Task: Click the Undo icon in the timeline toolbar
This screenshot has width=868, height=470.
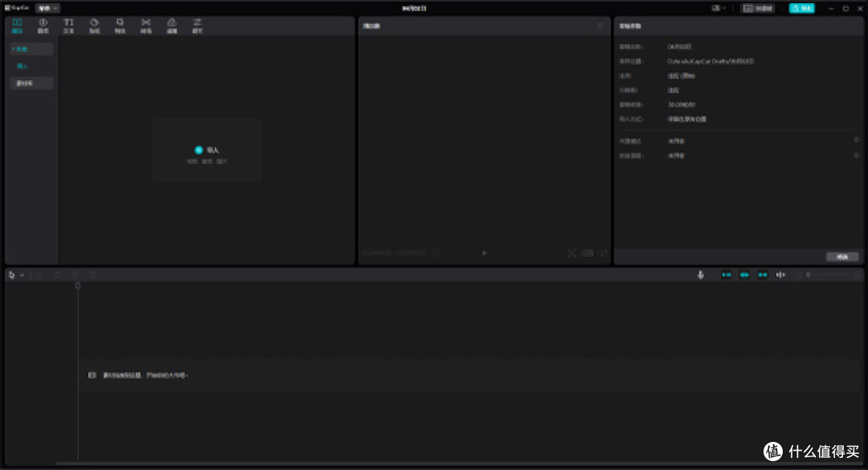Action: (x=39, y=275)
